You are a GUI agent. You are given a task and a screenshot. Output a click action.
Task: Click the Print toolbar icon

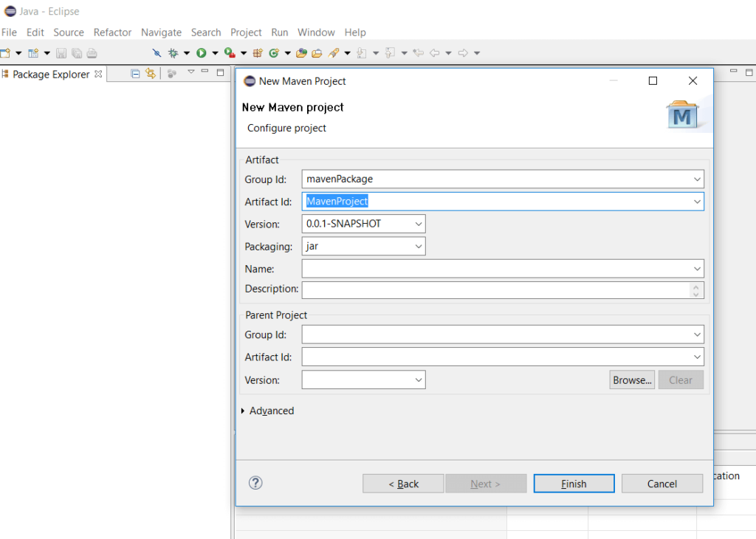pyautogui.click(x=91, y=52)
